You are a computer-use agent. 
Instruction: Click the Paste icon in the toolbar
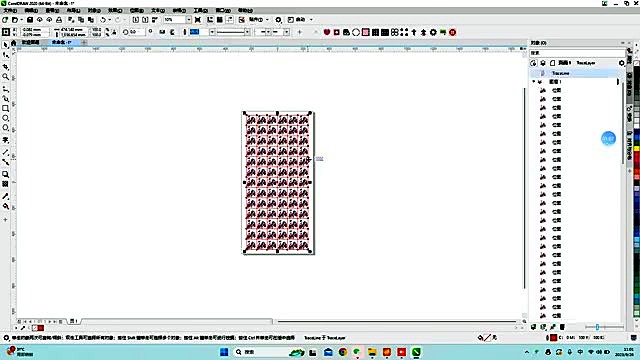[91, 20]
